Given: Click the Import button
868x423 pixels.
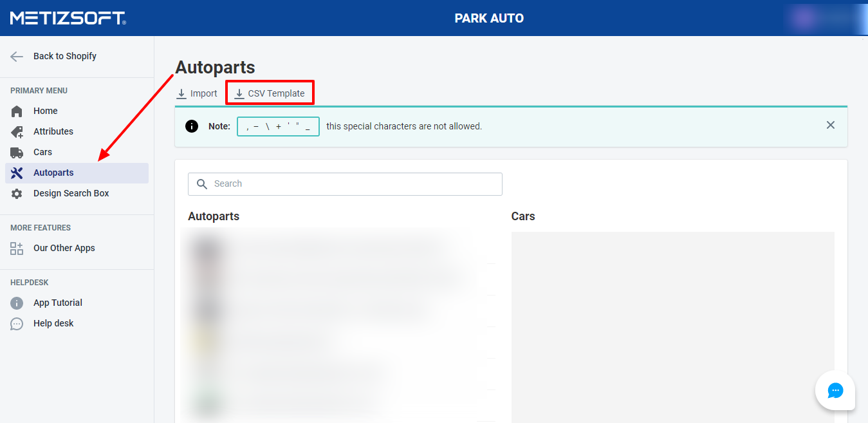Looking at the screenshot, I should 198,93.
